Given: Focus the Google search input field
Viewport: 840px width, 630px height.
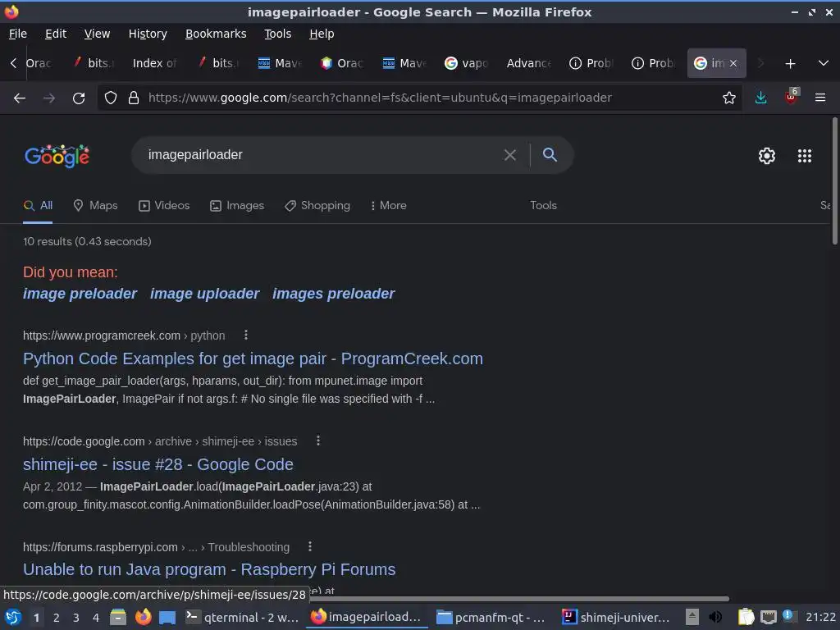Looking at the screenshot, I should tap(322, 155).
